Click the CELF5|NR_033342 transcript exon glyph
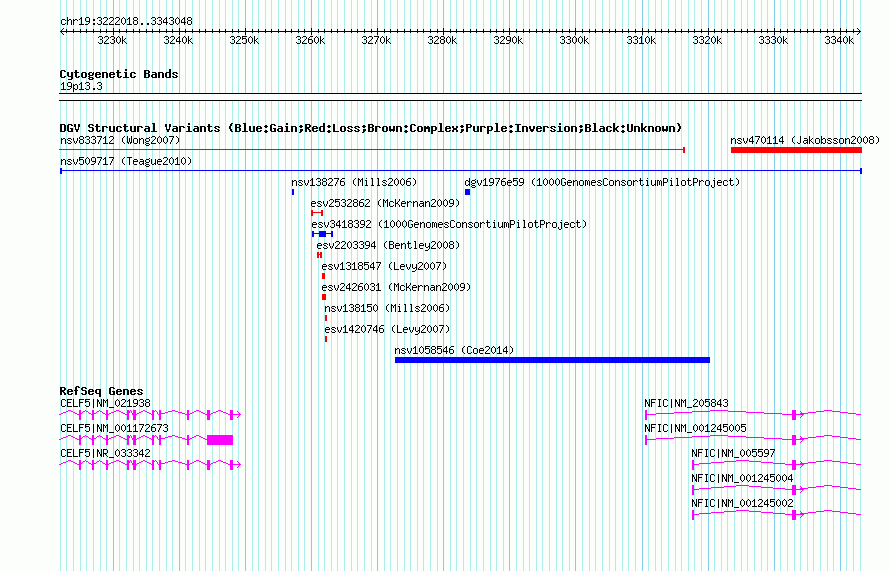Viewport: 890px width, 571px height. point(150,465)
